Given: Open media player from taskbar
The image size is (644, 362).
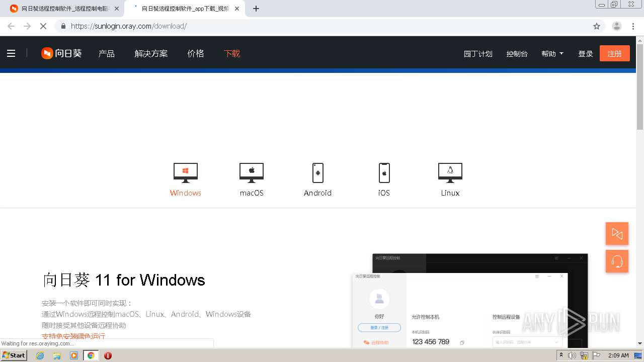Looking at the screenshot, I should coord(74,355).
